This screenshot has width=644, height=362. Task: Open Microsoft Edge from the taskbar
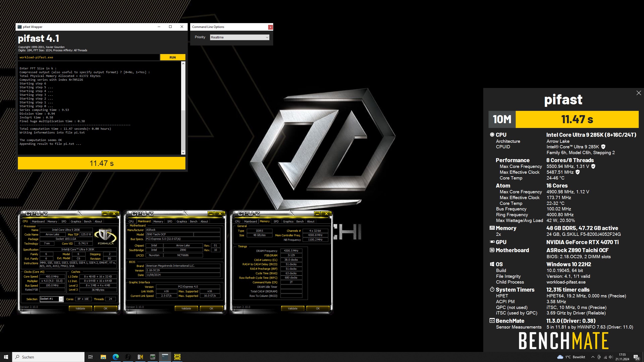(115, 357)
